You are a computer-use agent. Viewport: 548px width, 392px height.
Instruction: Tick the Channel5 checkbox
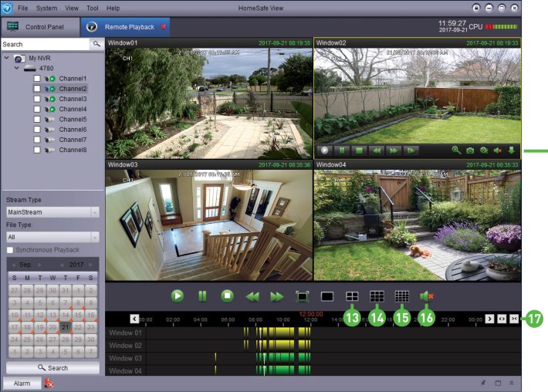pyautogui.click(x=36, y=120)
